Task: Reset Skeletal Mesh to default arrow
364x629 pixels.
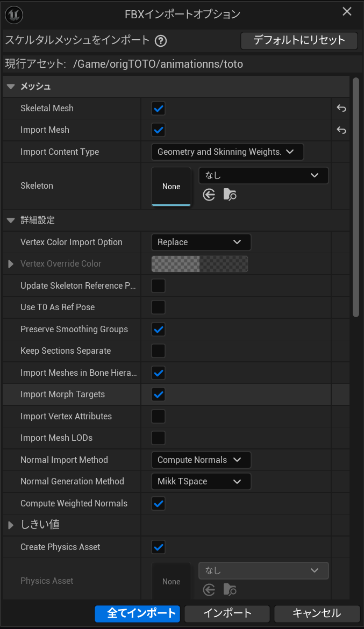Action: 341,109
